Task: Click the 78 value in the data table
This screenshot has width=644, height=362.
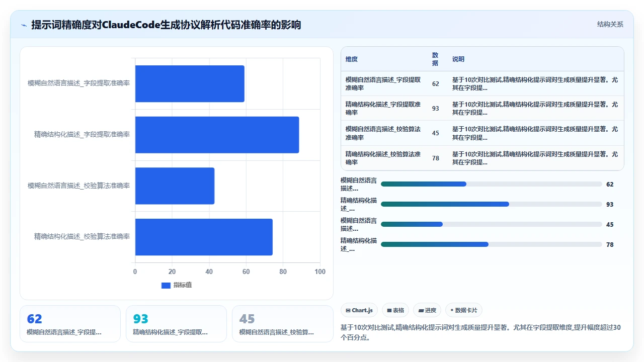Action: click(435, 158)
